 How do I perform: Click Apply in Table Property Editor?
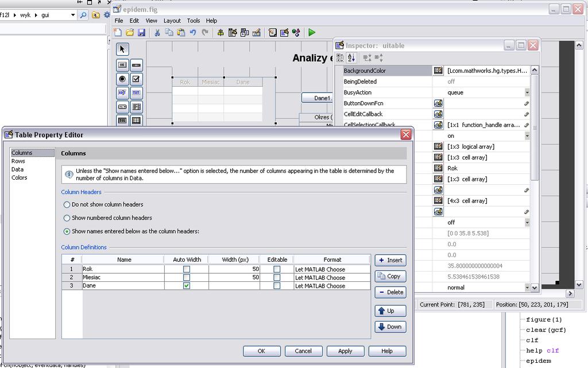tap(345, 351)
